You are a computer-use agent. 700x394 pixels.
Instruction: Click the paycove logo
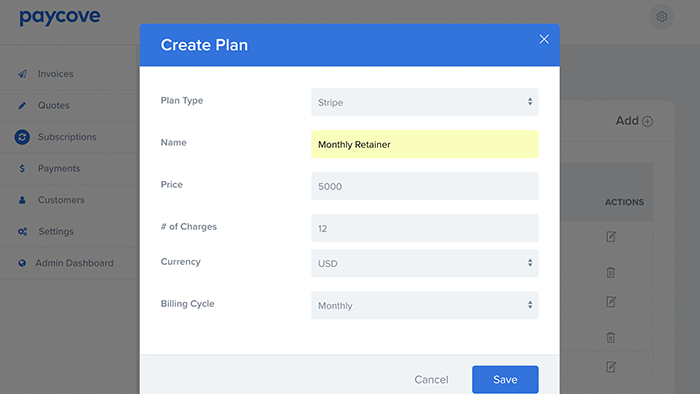(60, 17)
